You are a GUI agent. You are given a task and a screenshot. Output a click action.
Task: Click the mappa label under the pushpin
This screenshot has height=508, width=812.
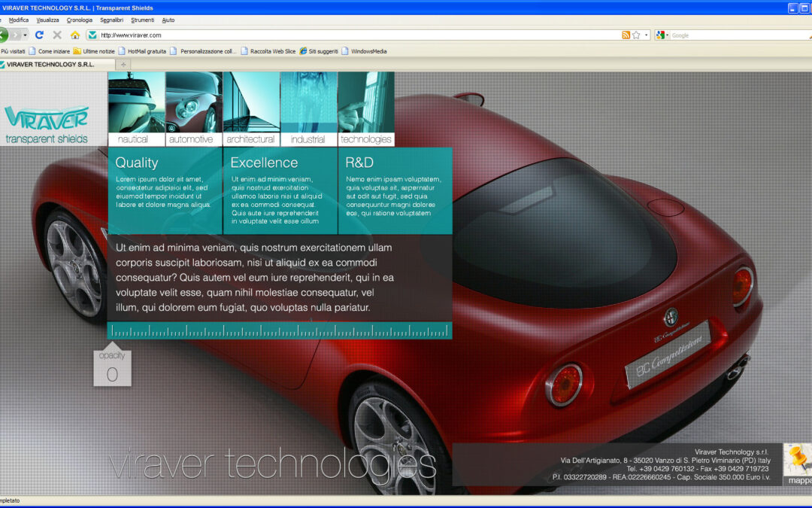(x=799, y=480)
